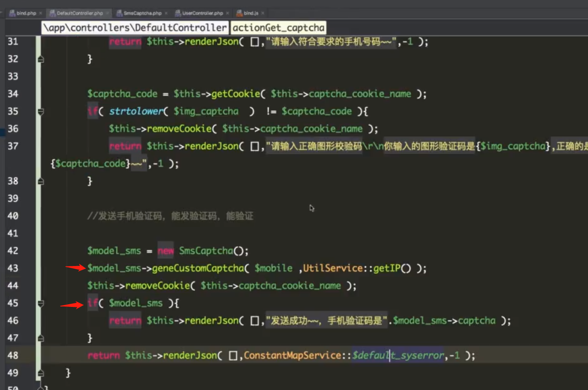Close the DefaultController.php tab

pyautogui.click(x=107, y=14)
